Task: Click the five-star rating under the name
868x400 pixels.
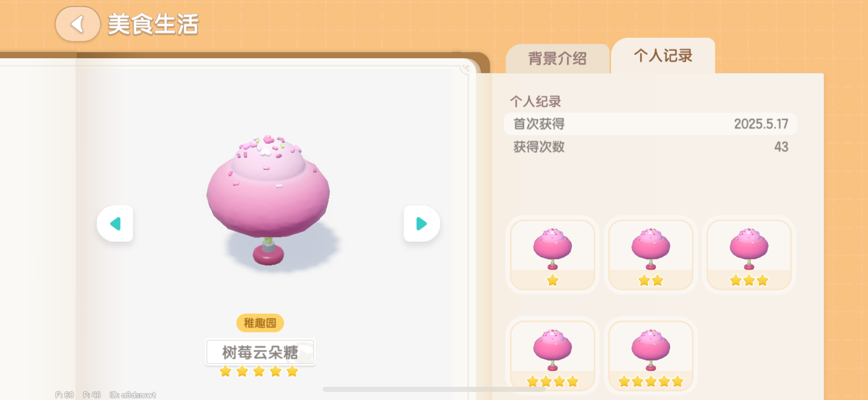Action: 259,371
